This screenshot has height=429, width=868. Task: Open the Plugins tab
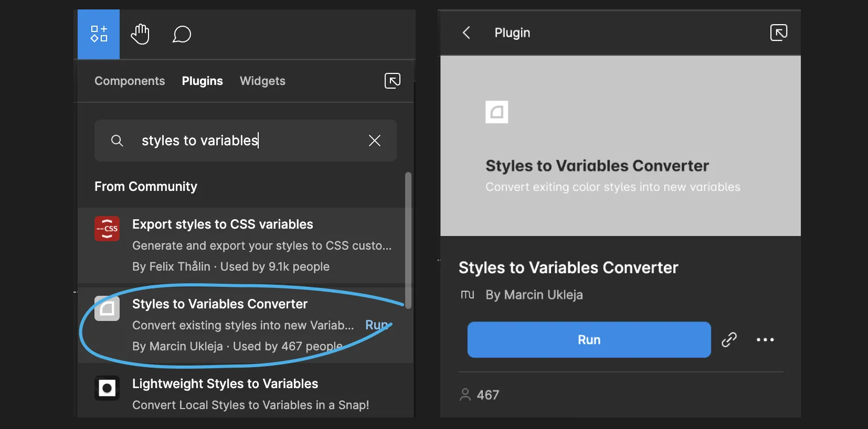point(202,81)
